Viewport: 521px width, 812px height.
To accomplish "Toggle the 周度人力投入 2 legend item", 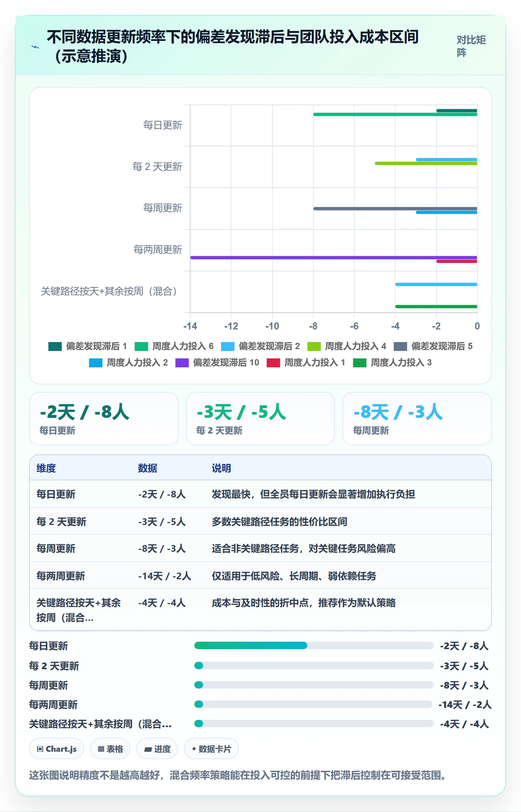I will [128, 362].
